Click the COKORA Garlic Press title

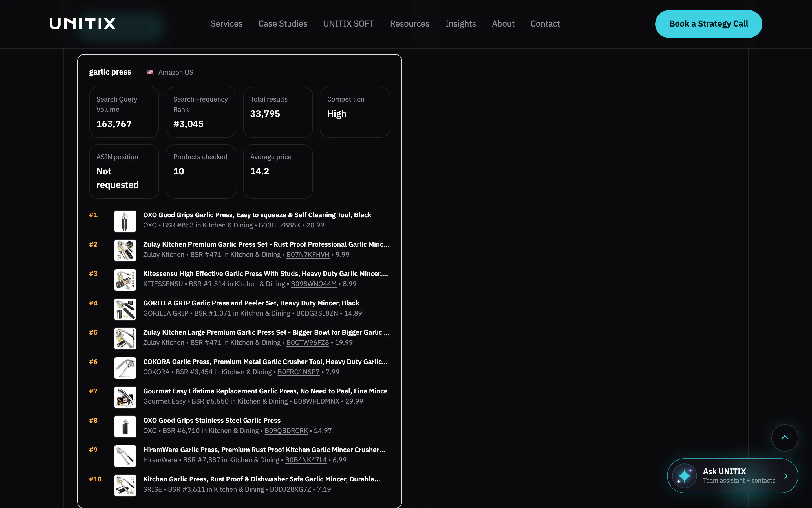265,362
